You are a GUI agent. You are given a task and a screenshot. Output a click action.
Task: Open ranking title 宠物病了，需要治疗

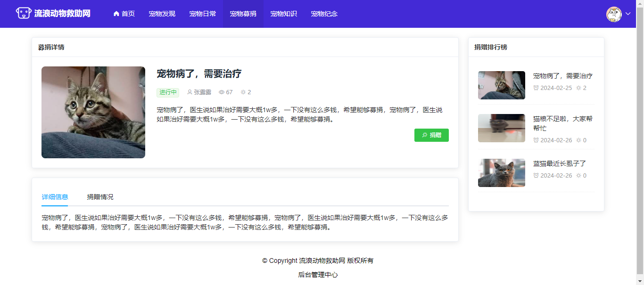pyautogui.click(x=562, y=76)
